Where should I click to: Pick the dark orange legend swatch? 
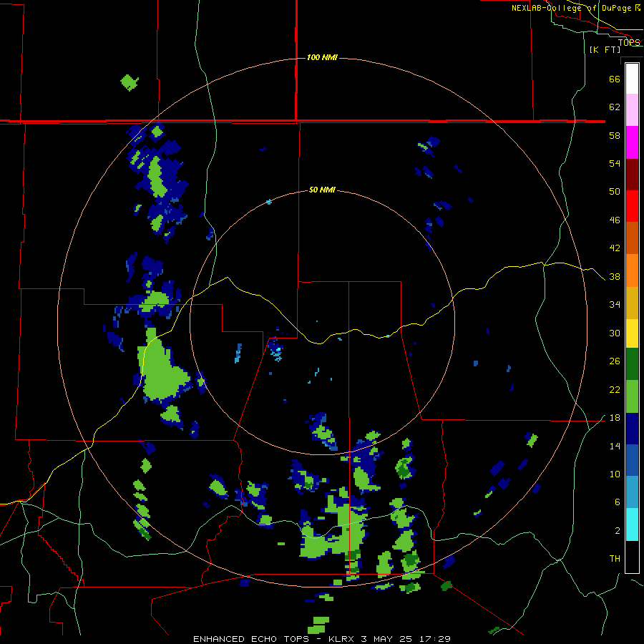click(x=632, y=238)
